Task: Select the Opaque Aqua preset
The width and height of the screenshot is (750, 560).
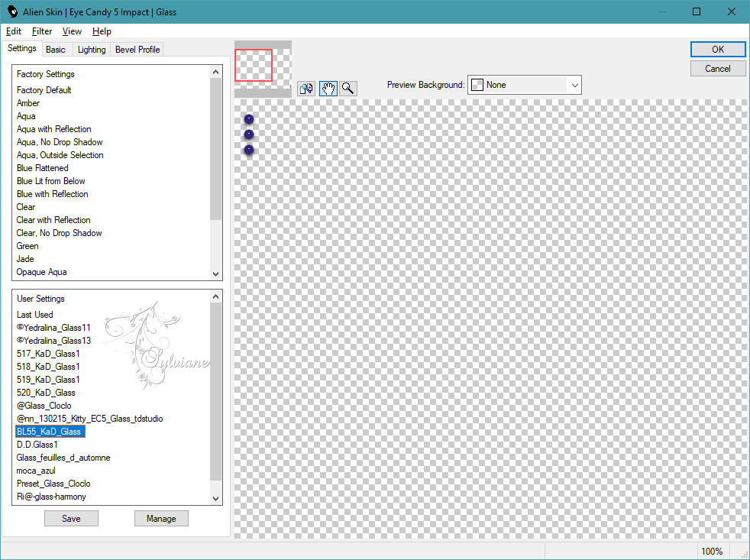Action: (x=41, y=272)
